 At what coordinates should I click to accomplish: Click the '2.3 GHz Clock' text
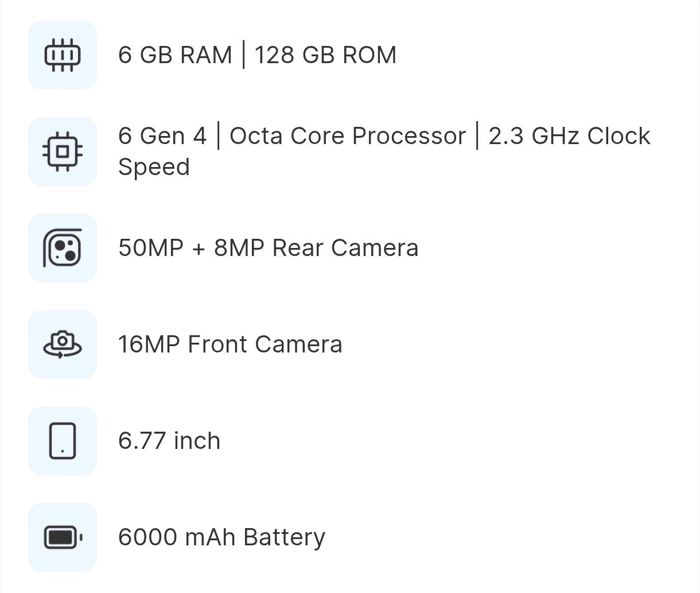point(569,136)
